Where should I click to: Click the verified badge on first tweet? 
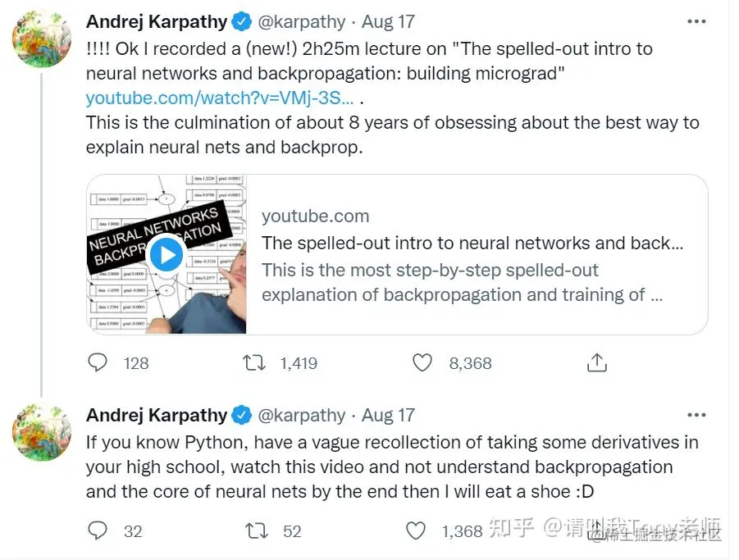point(241,21)
